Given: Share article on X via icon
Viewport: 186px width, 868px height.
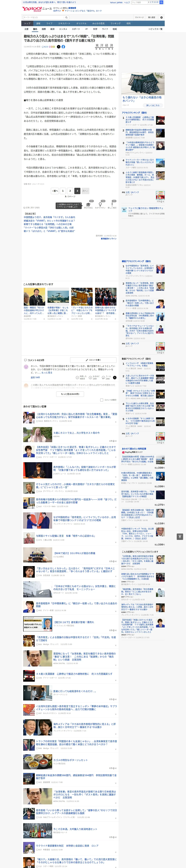Looking at the screenshot, I should (x=59, y=47).
